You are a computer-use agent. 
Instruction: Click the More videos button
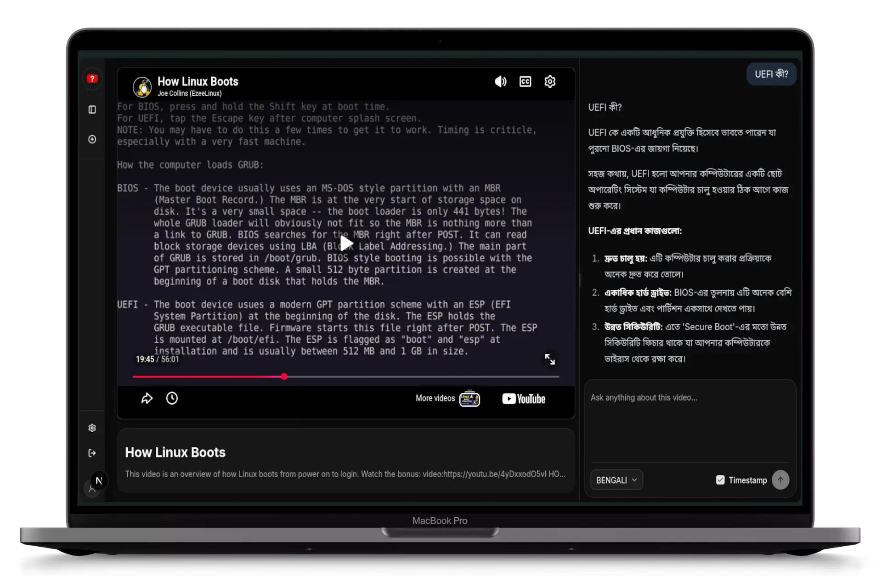coord(447,398)
